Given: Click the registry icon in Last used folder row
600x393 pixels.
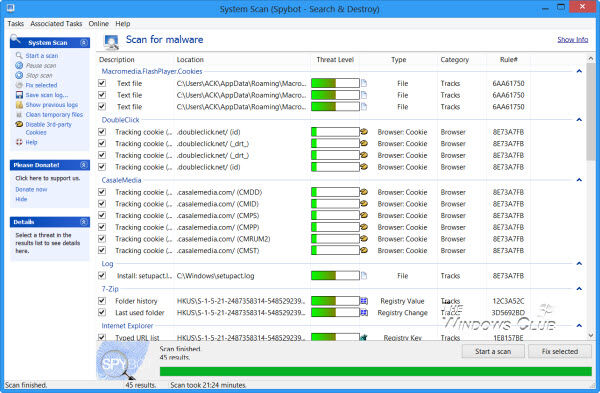Looking at the screenshot, I should [x=364, y=313].
